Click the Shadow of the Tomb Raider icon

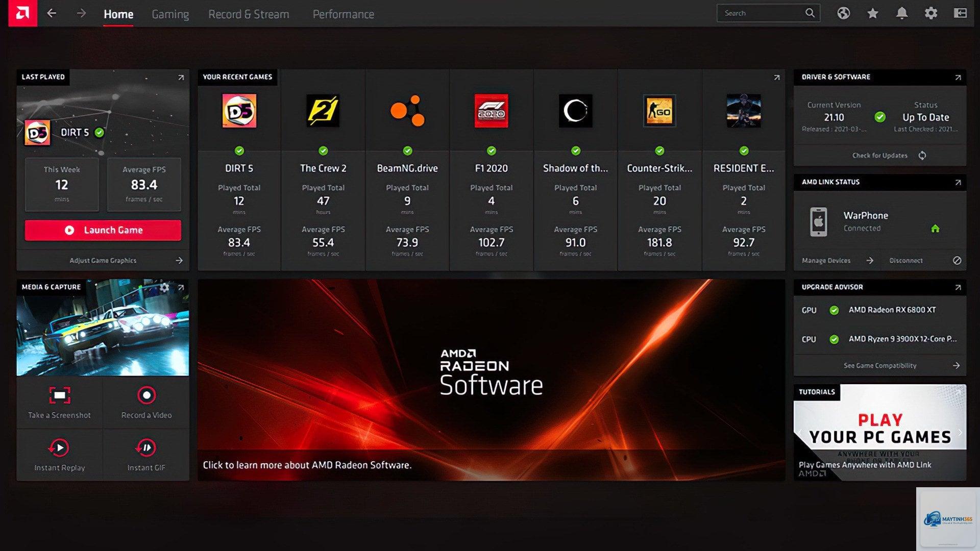575,111
